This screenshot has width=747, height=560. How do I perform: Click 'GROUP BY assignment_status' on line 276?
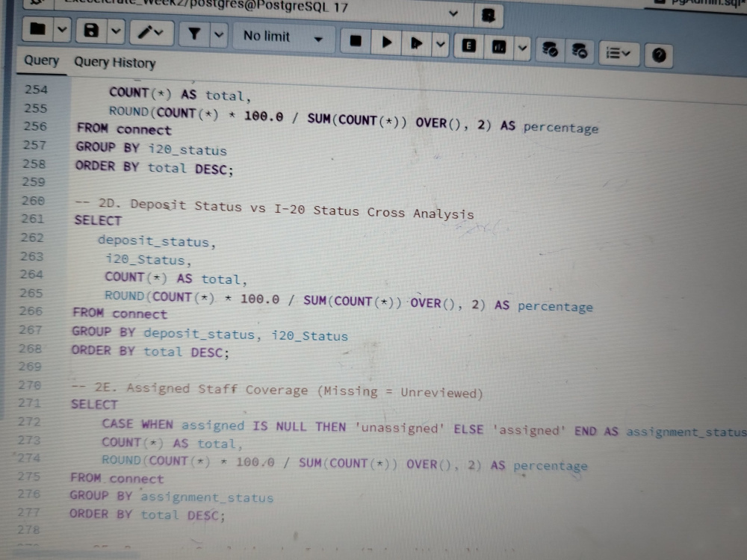(172, 497)
